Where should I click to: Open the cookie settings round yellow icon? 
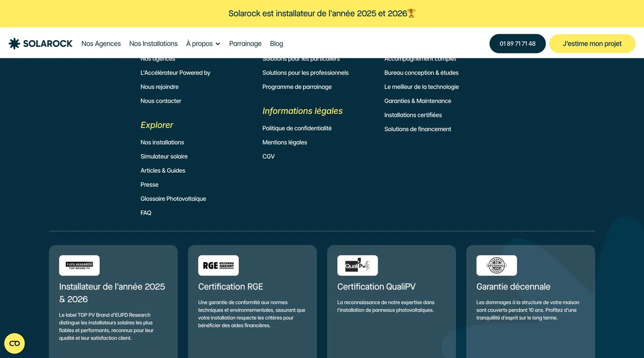click(x=15, y=343)
